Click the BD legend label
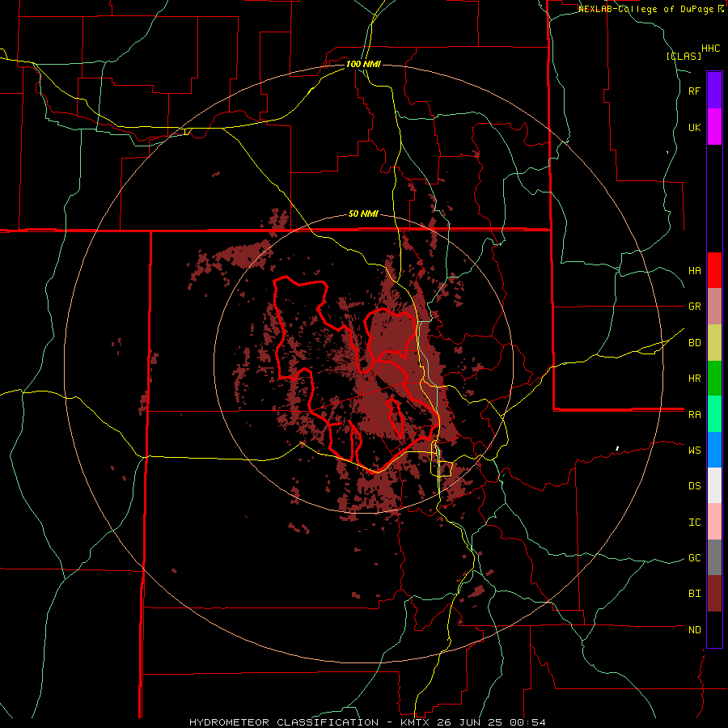The width and height of the screenshot is (728, 728). coord(694,343)
